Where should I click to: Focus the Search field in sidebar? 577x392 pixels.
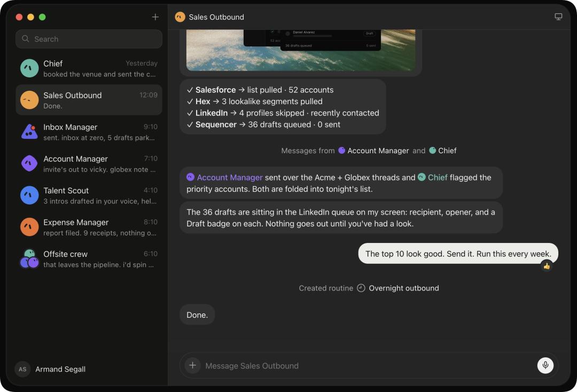[89, 39]
